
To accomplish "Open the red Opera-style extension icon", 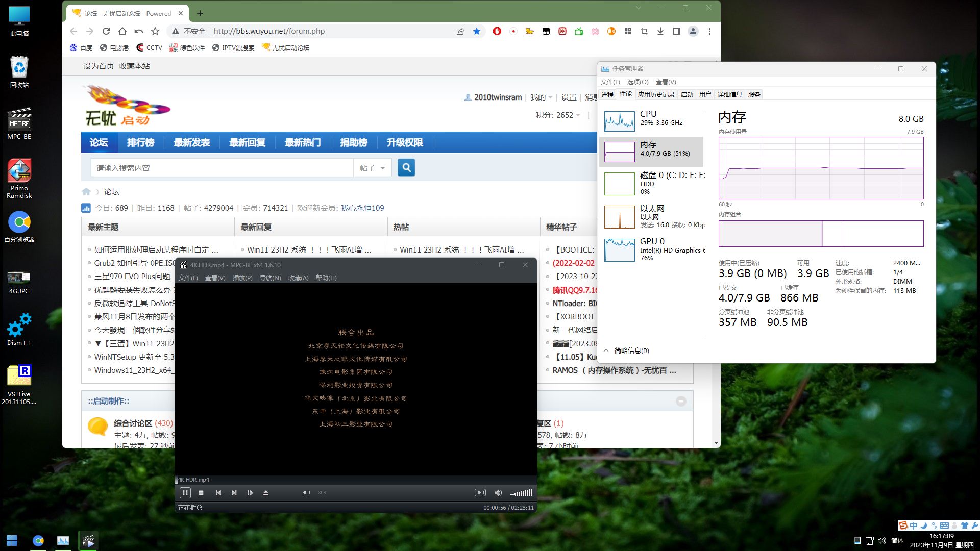I will (x=497, y=31).
